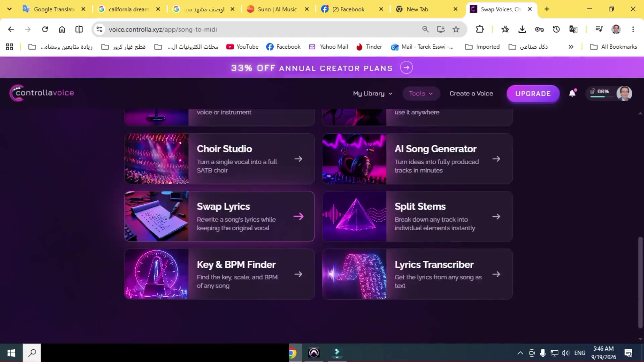Open the password key icon
The image size is (644, 362).
[539, 29]
